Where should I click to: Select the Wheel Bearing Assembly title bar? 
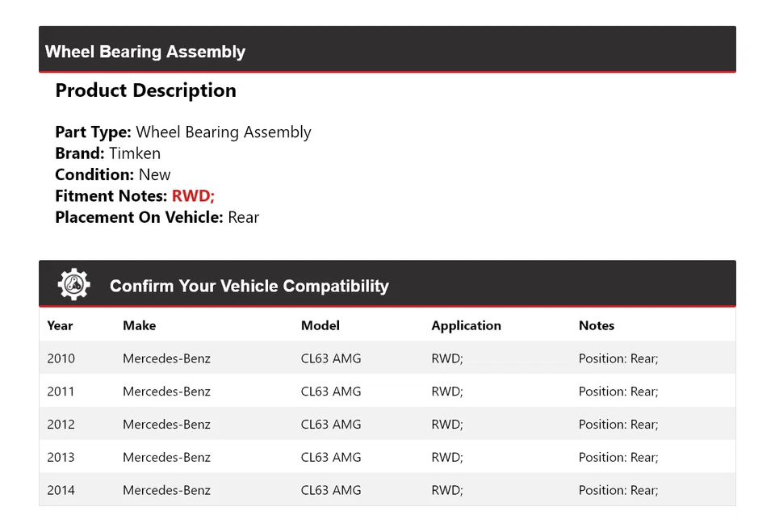click(x=145, y=51)
